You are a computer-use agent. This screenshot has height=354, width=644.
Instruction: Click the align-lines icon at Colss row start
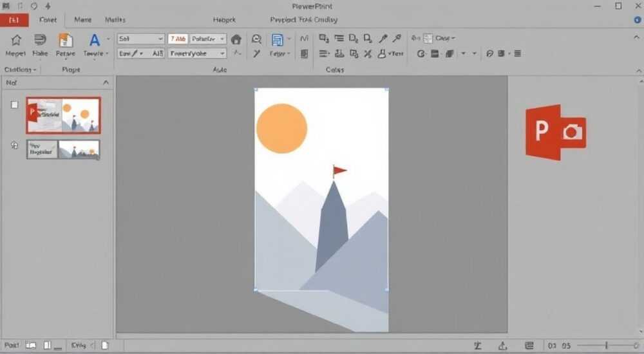click(x=324, y=54)
